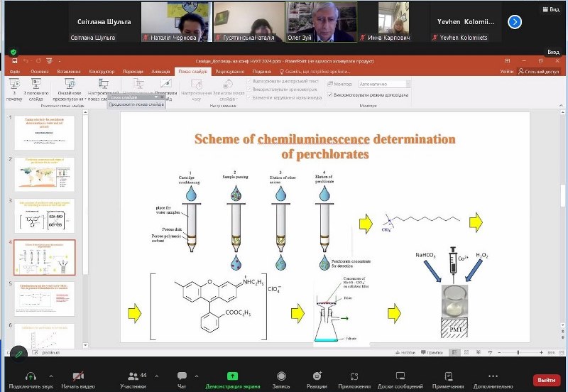Click the green 'Демонстрация экрана' share icon
Screen dimensions: 568x392
click(x=233, y=376)
